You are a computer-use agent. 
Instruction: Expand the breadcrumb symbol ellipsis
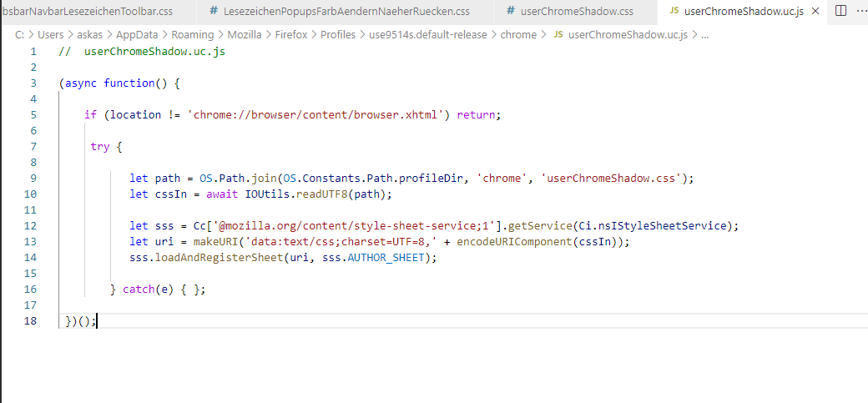coord(704,35)
